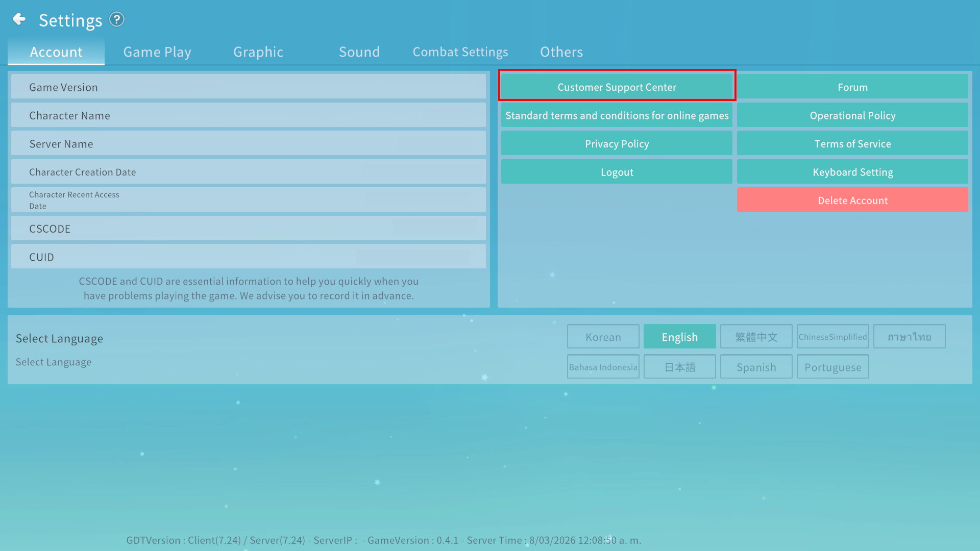Image resolution: width=980 pixels, height=551 pixels.
Task: Open the Others tab
Action: [x=561, y=52]
